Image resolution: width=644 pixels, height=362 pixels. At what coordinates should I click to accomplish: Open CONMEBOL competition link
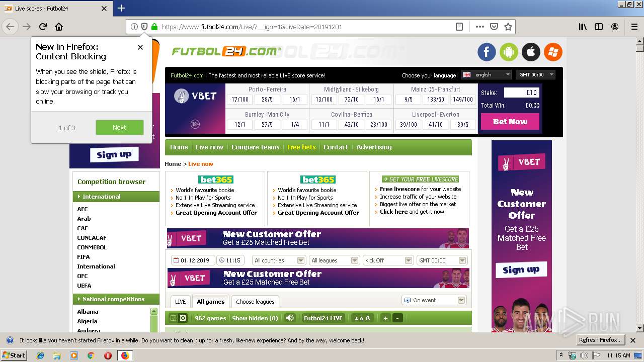coord(92,247)
